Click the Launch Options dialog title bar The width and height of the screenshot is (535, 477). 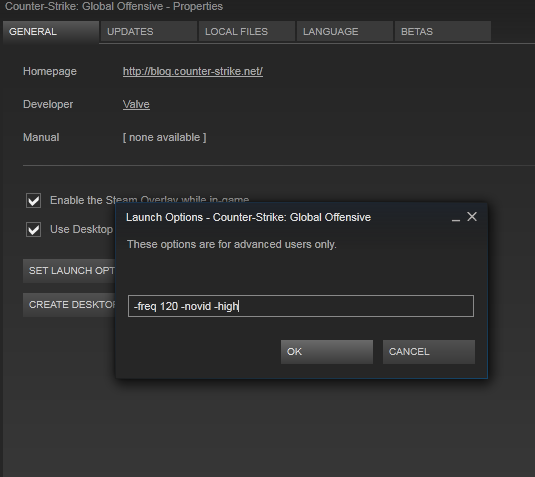[x=248, y=217]
